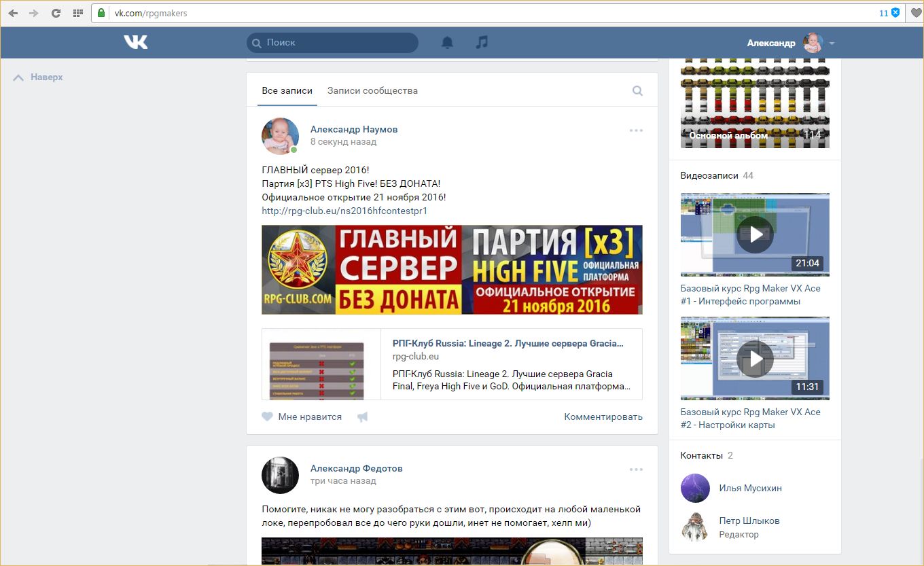Click Александр Наумов post avatar
Image resolution: width=924 pixels, height=566 pixels.
(280, 136)
